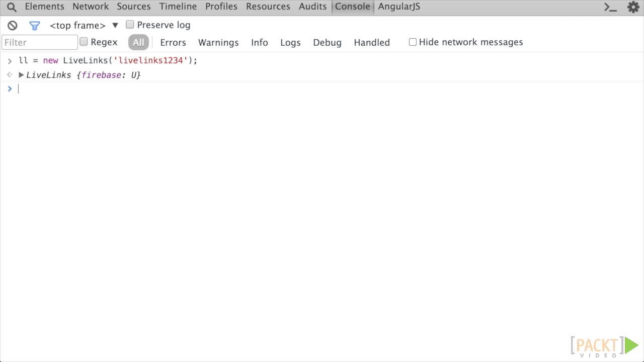Screen dimensions: 644x362
Task: Switch to the Audits tab
Action: pyautogui.click(x=313, y=7)
